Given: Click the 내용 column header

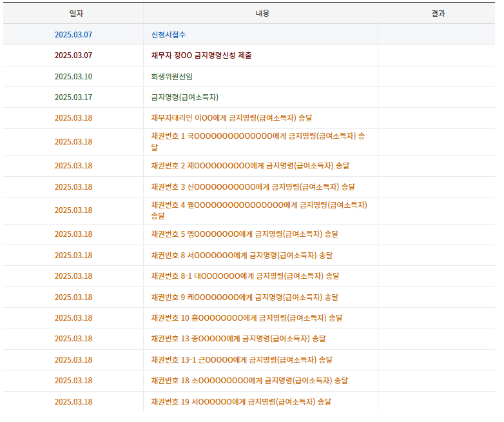Looking at the screenshot, I should (x=262, y=14).
